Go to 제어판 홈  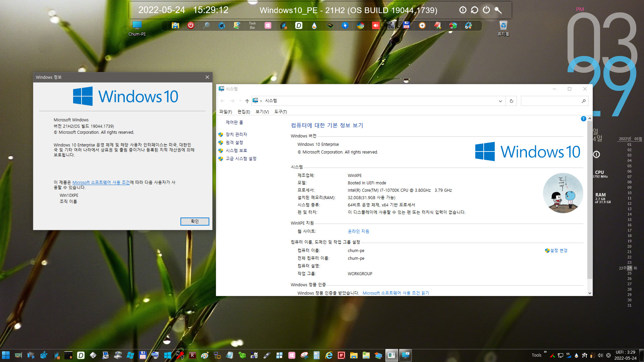tap(234, 122)
